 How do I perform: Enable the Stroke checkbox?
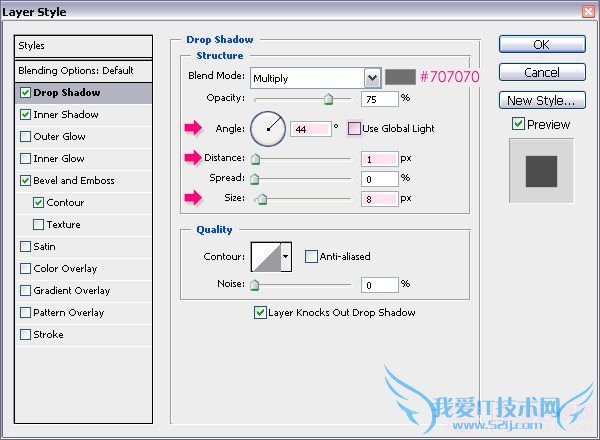25,334
